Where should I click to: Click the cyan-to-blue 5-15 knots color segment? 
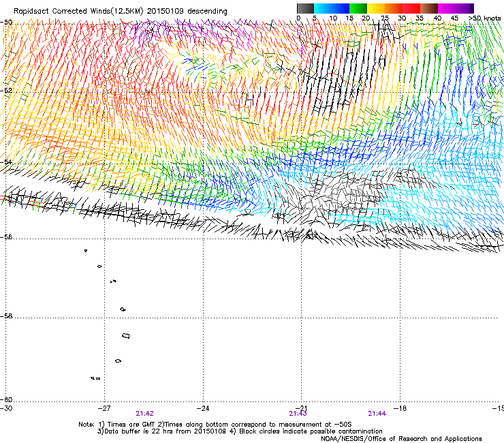332,8
